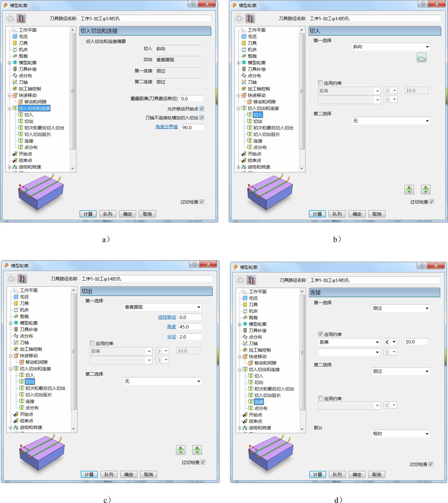Viewport: 448px width, 503px height.
Task: Click the colored toolpath icon atop dialog b
Action: click(250, 19)
